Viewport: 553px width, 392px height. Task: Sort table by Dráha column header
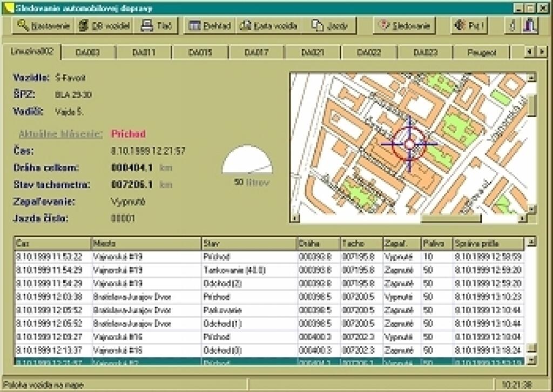click(319, 243)
